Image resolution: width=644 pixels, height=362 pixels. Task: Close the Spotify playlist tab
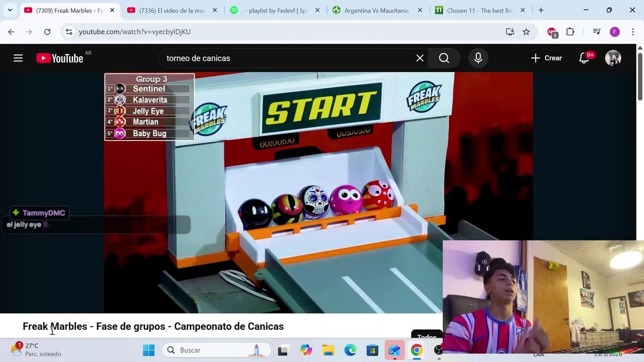[317, 10]
